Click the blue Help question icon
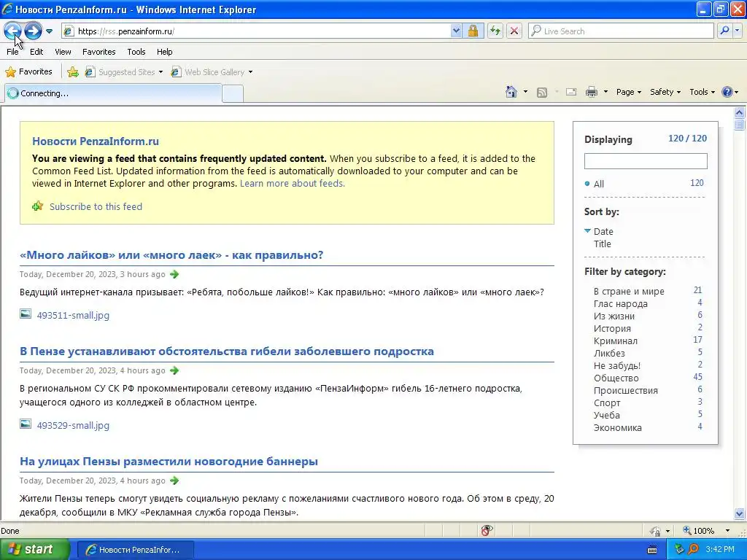 727,92
